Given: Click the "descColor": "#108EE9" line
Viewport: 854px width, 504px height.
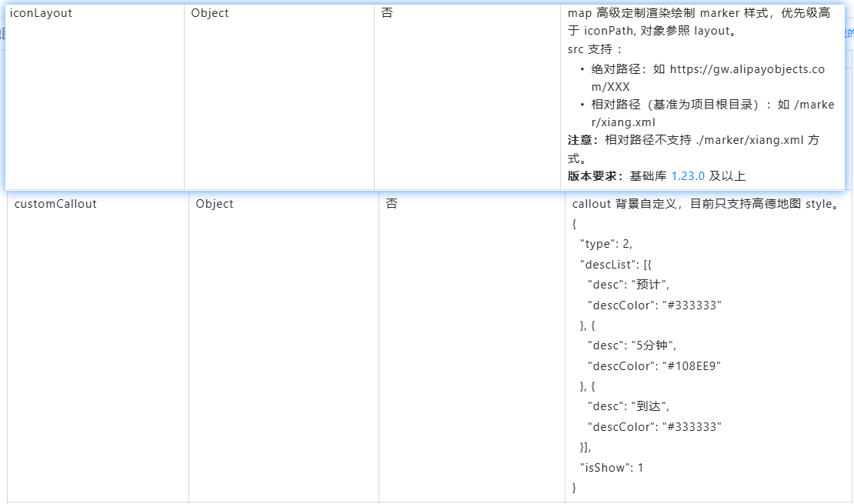Looking at the screenshot, I should (x=654, y=366).
